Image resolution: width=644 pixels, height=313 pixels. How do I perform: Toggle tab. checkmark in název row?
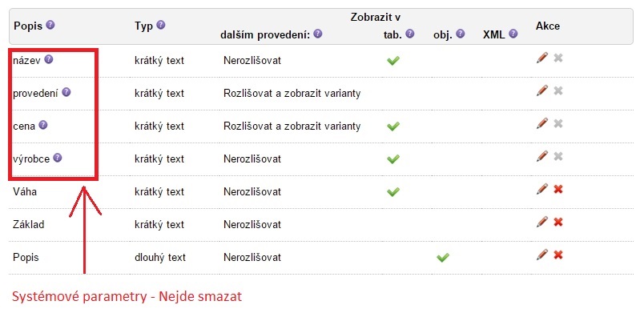pos(393,61)
